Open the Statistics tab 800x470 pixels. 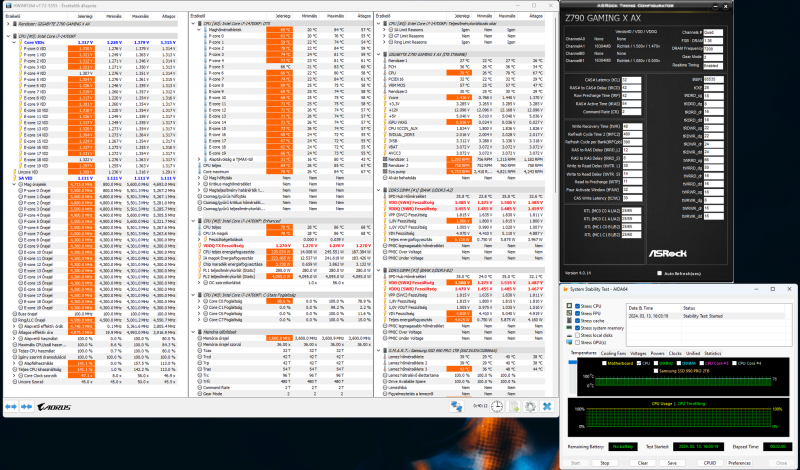pos(713,353)
